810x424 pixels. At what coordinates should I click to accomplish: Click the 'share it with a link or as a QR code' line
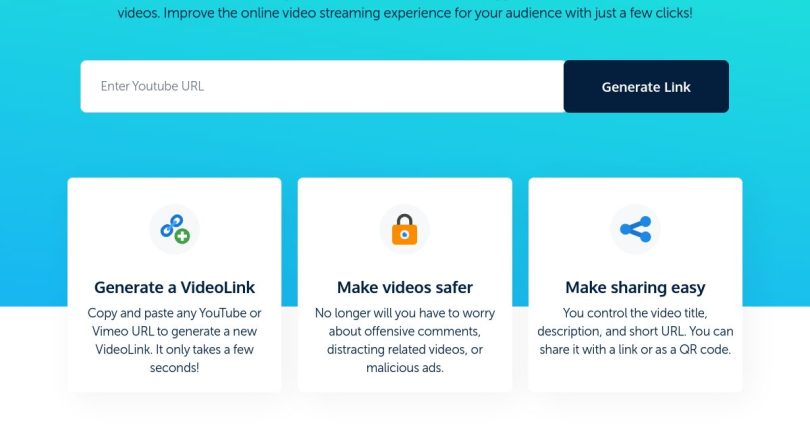point(635,350)
